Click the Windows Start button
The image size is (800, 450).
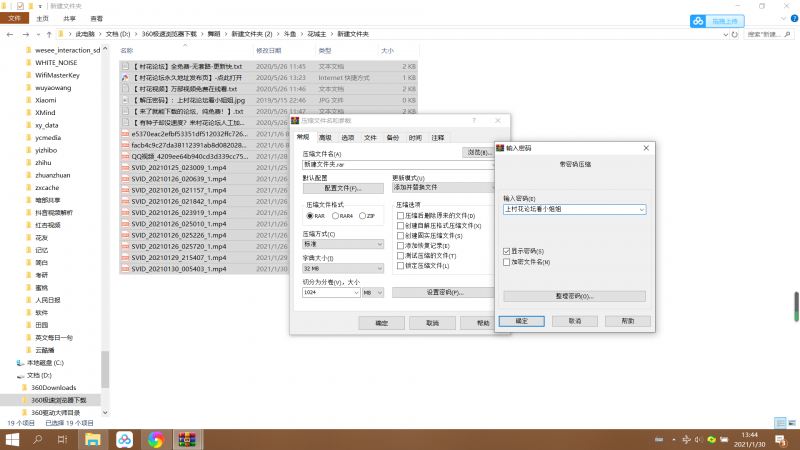(x=11, y=439)
